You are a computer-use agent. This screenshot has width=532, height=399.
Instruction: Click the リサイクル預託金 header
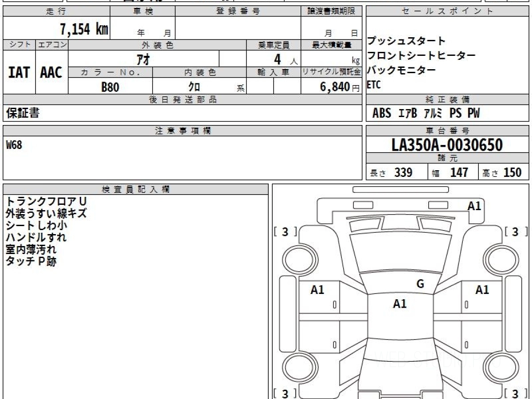coord(332,72)
